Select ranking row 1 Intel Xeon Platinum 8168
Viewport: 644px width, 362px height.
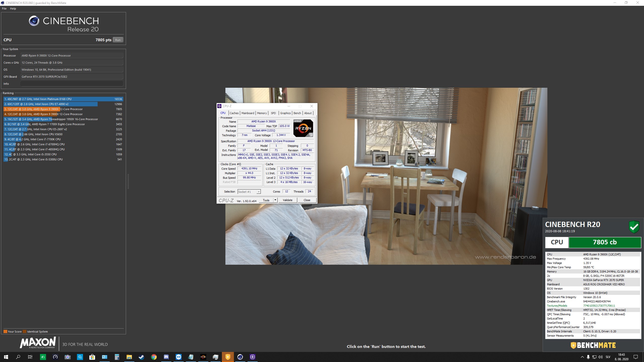click(63, 99)
